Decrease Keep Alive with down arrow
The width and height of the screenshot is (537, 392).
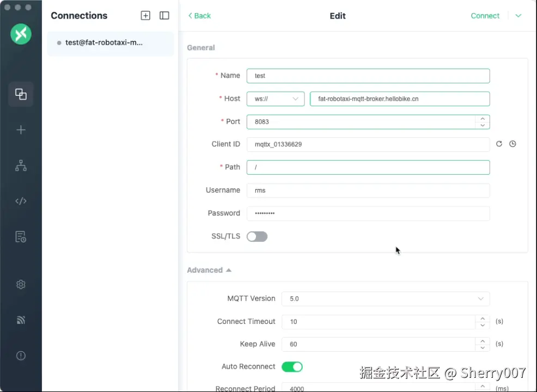coord(483,348)
